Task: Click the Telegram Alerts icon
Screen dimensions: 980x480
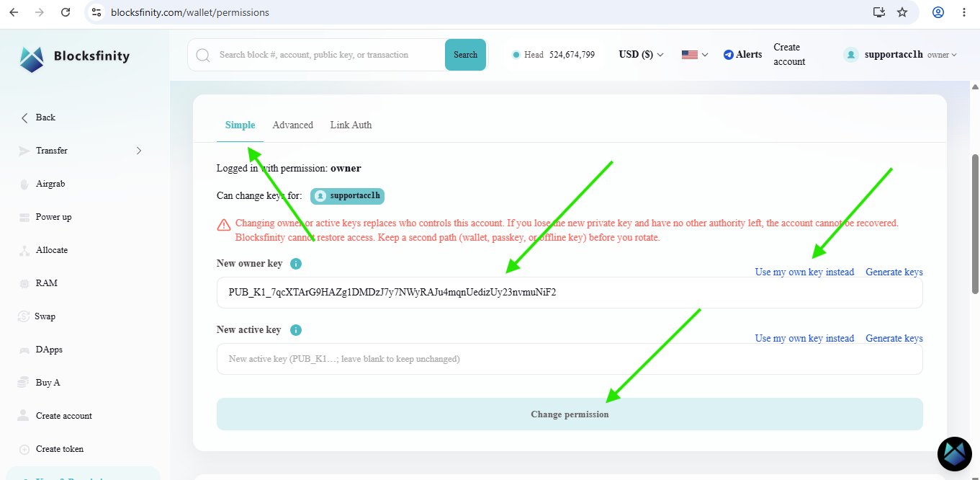Action: [x=728, y=55]
